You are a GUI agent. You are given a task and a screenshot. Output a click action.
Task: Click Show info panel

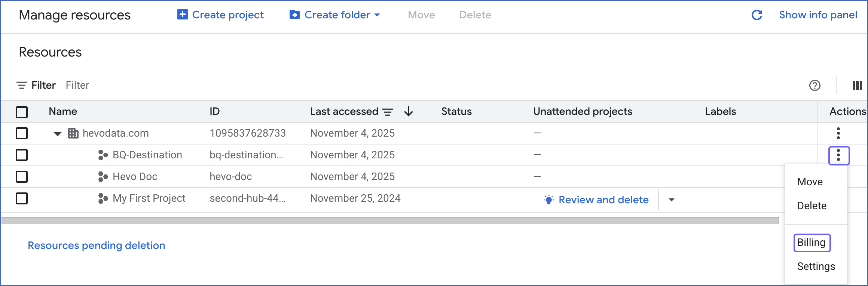[818, 15]
